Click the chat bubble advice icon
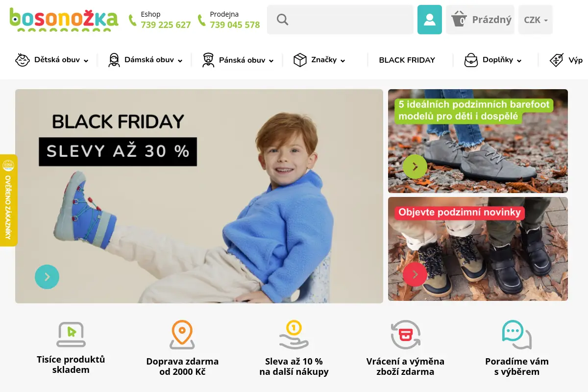Screen dimensions: 588x392 point(516,335)
